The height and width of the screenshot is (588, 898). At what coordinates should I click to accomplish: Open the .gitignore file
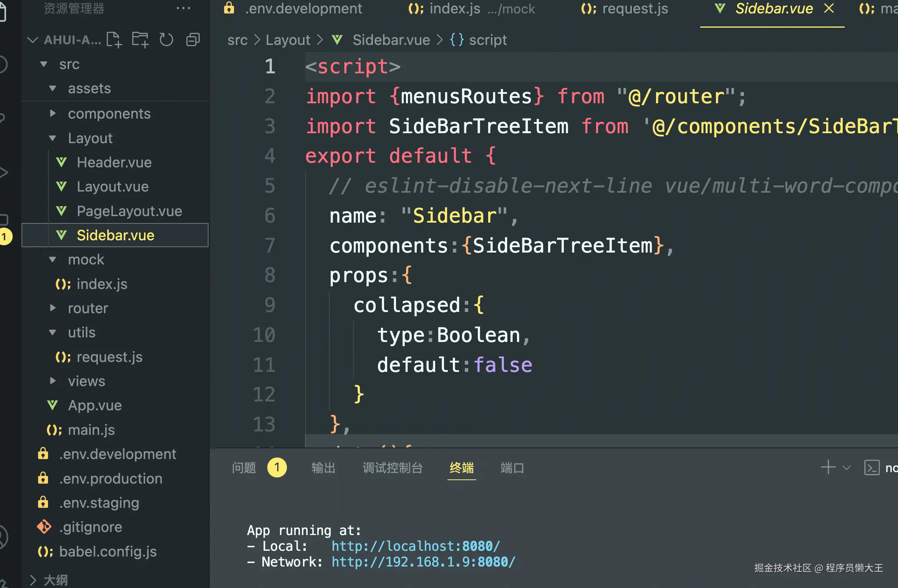tap(91, 527)
